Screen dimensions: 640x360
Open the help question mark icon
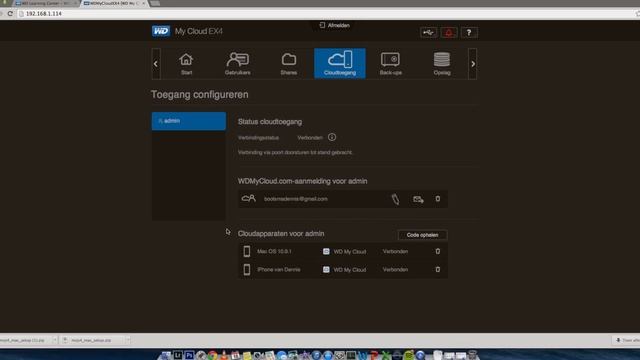click(x=469, y=33)
